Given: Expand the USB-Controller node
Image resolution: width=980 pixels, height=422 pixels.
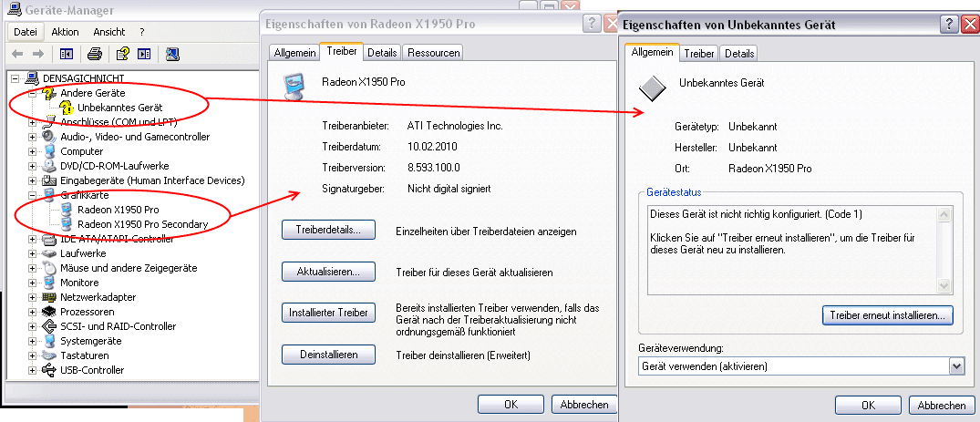Looking at the screenshot, I should click(x=33, y=370).
